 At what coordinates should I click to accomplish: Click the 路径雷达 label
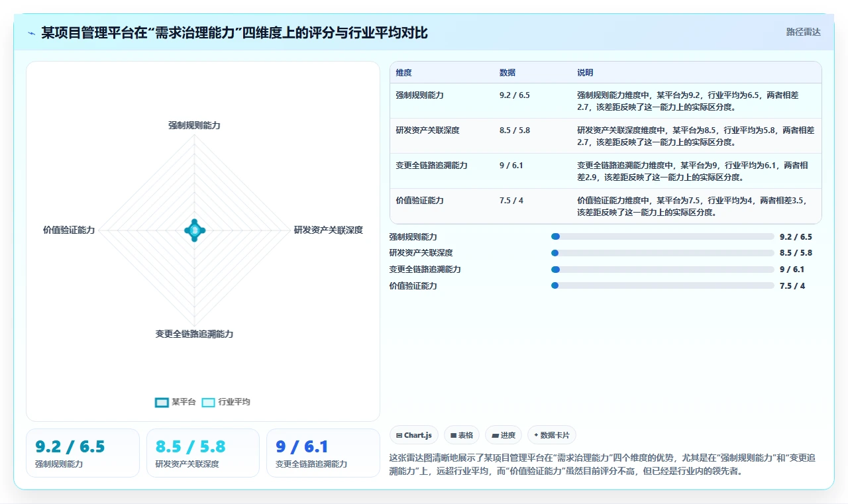pos(803,32)
